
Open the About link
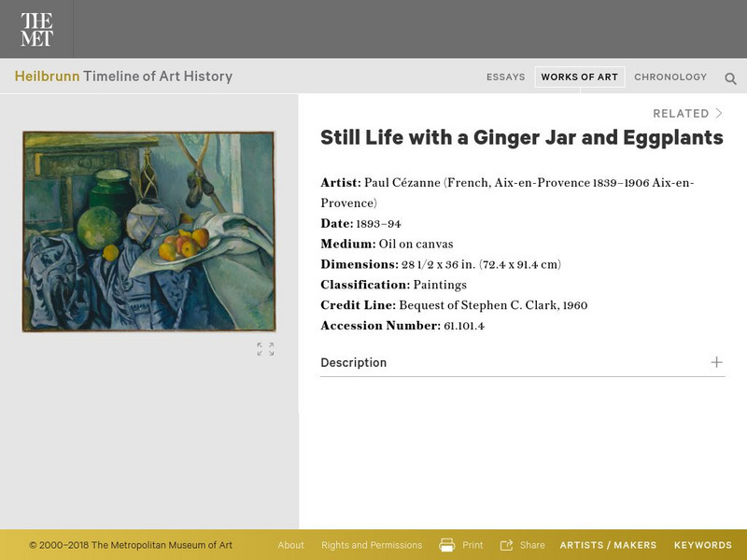tap(290, 545)
